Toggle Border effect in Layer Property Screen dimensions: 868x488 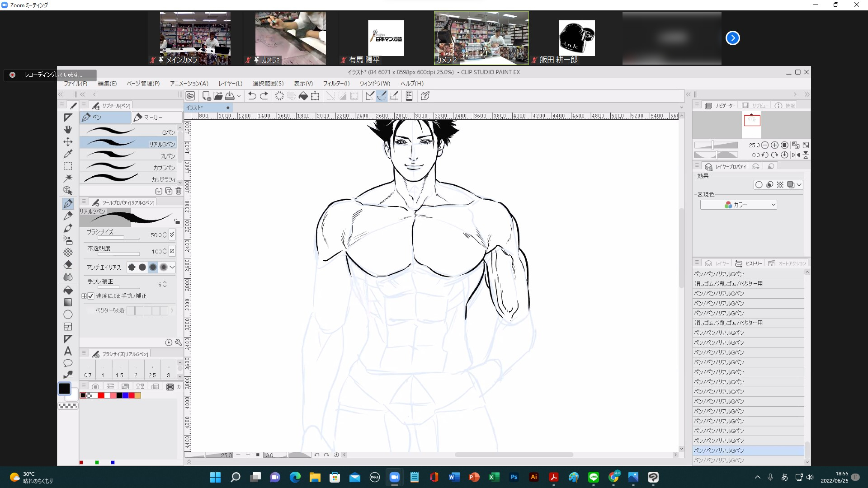click(759, 185)
